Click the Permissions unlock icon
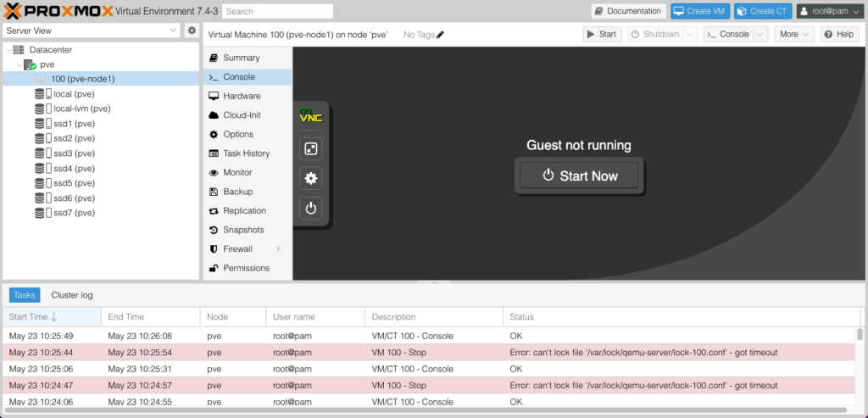 [x=213, y=268]
